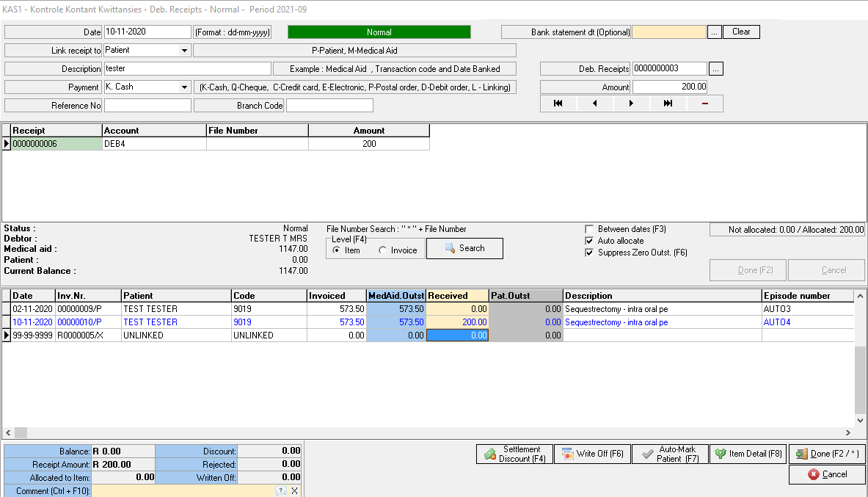Toggle Auto allocate checkbox
868x497 pixels.
point(589,241)
